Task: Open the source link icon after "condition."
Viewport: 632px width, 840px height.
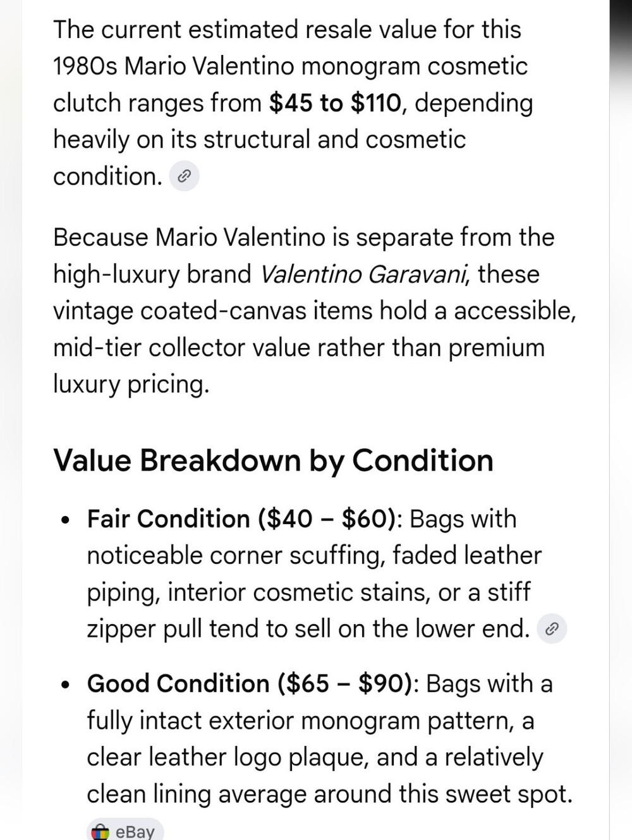Action: coord(185,176)
